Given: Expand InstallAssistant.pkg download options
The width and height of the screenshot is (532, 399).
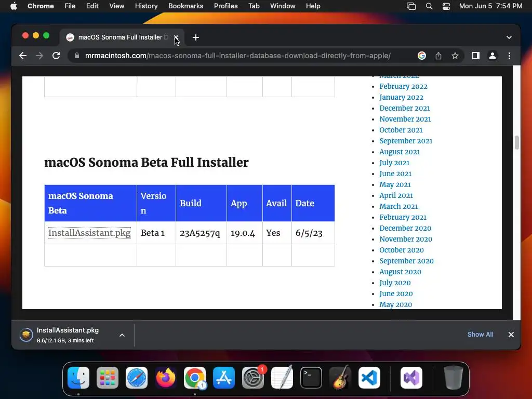Looking at the screenshot, I should 122,335.
